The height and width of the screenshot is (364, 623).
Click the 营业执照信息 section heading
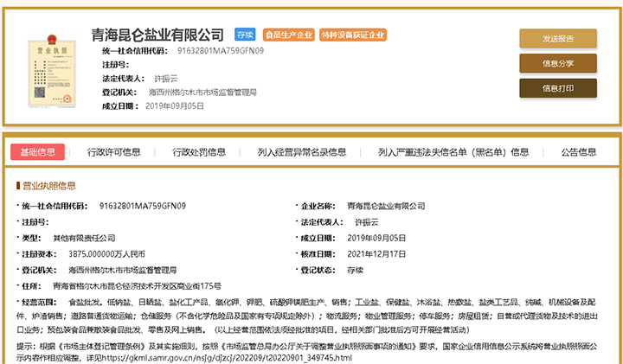[49, 185]
